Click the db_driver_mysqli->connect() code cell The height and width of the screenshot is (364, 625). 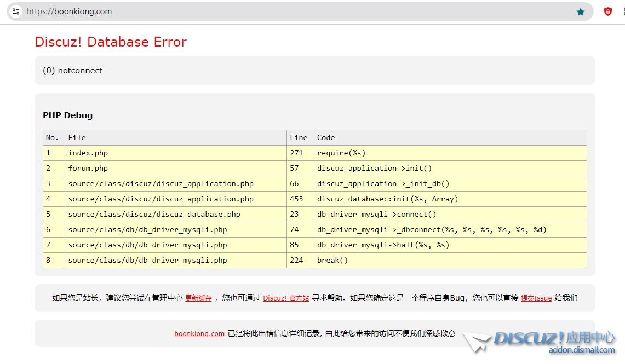[376, 214]
